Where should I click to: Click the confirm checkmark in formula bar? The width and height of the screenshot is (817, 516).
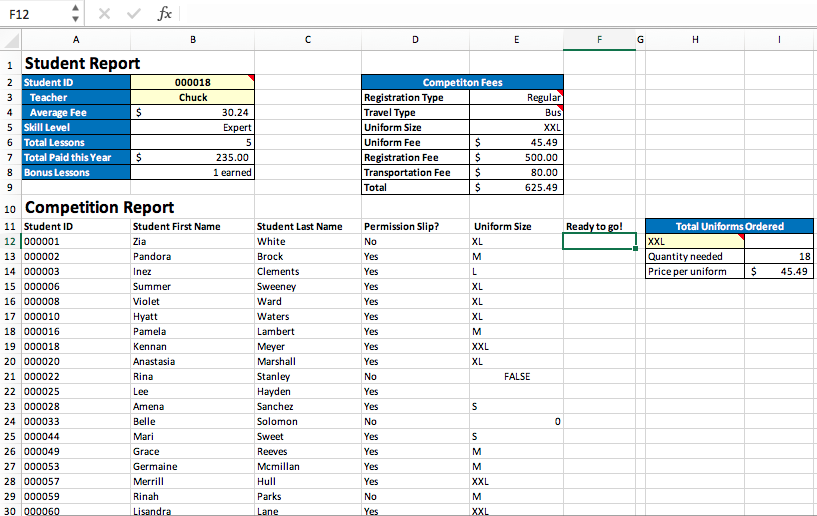(x=134, y=14)
